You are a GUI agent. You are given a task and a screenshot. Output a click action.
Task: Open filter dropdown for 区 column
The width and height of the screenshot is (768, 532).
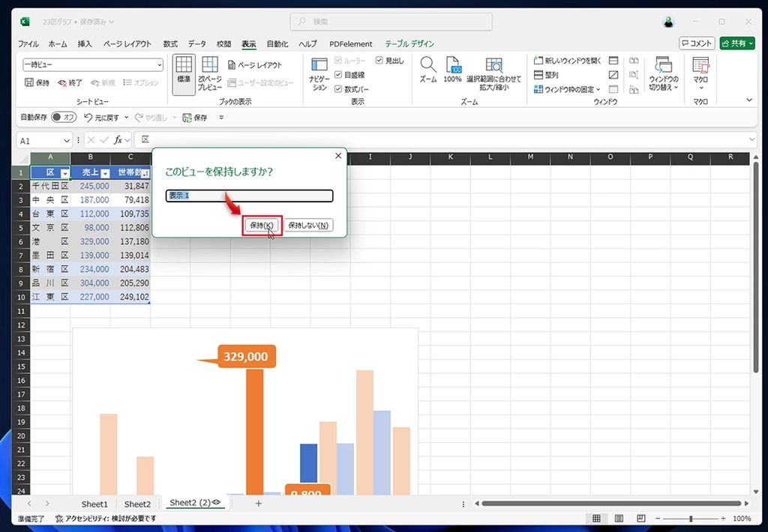64,173
